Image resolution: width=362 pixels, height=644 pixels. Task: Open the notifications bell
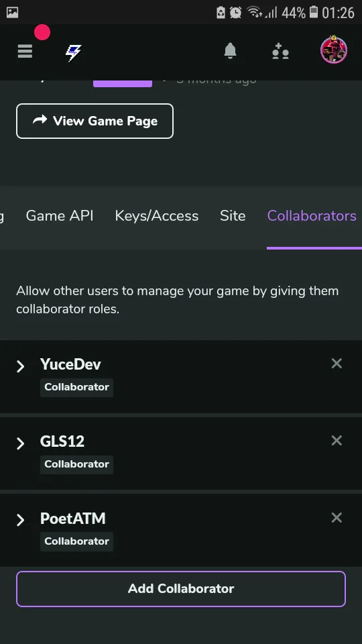tap(230, 51)
